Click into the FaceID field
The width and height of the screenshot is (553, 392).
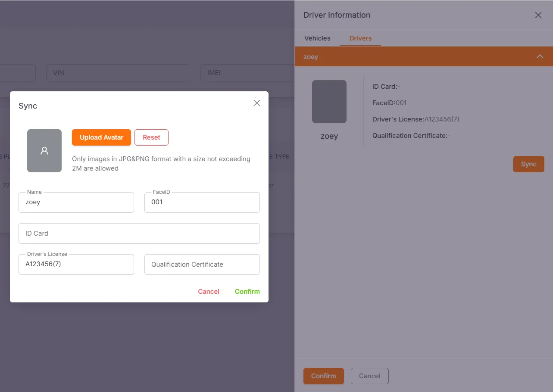point(202,202)
